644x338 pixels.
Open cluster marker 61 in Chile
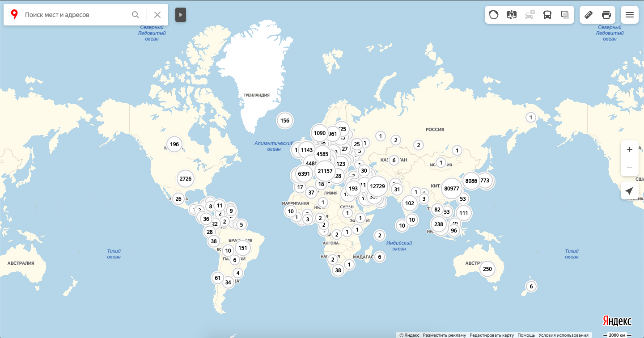(x=218, y=278)
